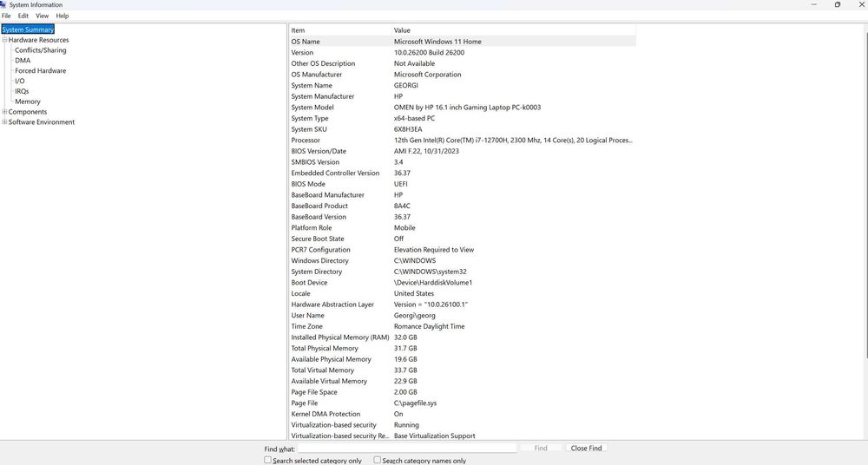Screen dimensions: 868x465
Task: Select SMBIOS Version row label
Action: (316, 162)
